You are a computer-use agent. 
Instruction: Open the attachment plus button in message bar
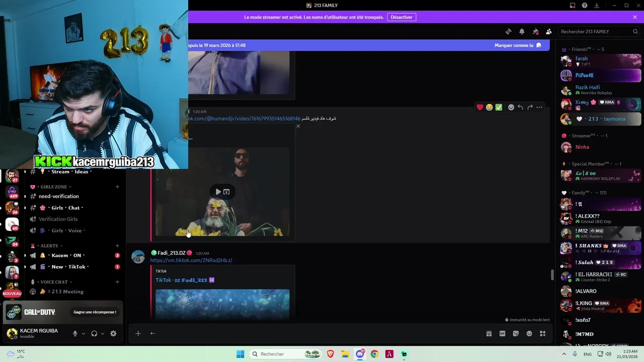[138, 333]
